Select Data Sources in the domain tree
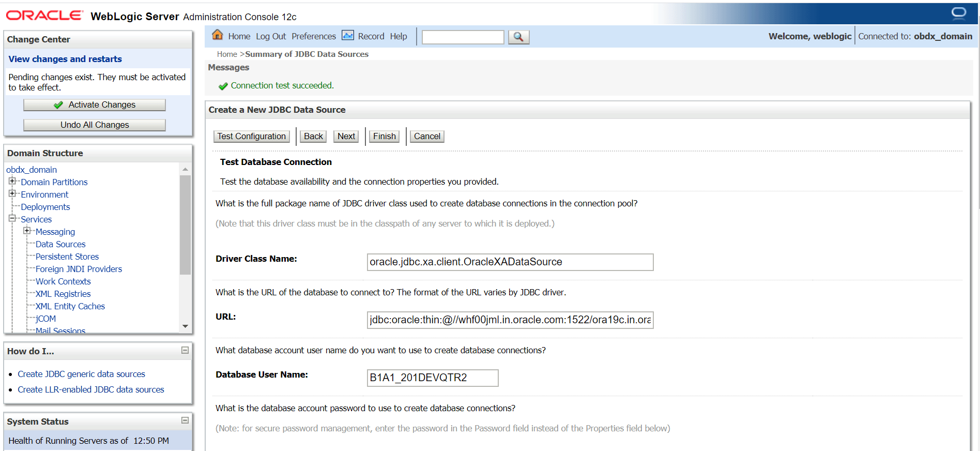The width and height of the screenshot is (980, 451). pyautogui.click(x=60, y=244)
